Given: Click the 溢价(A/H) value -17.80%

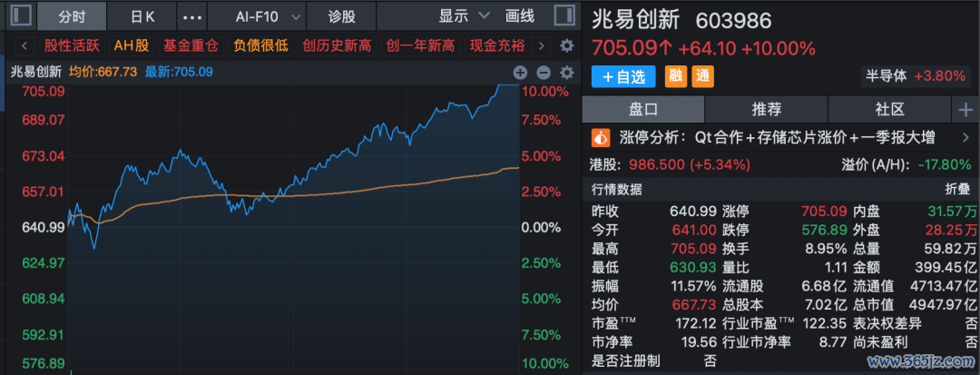Looking at the screenshot, I should point(944,165).
